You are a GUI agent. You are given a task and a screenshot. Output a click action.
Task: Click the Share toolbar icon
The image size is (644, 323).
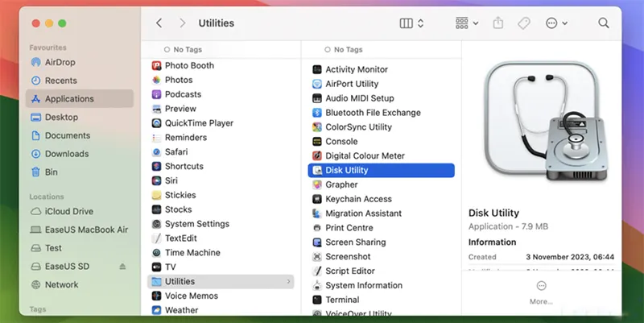point(497,23)
